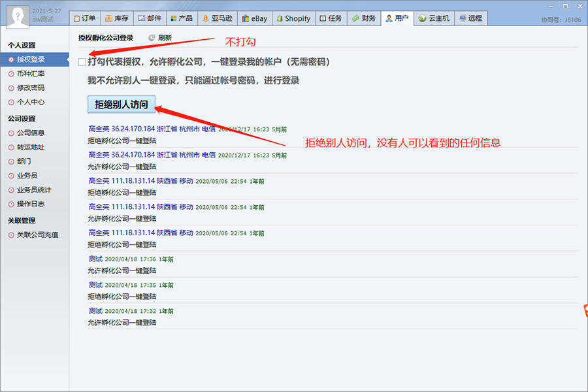Image resolution: width=588 pixels, height=392 pixels.
Task: Open the 订单 tab
Action: coord(85,18)
